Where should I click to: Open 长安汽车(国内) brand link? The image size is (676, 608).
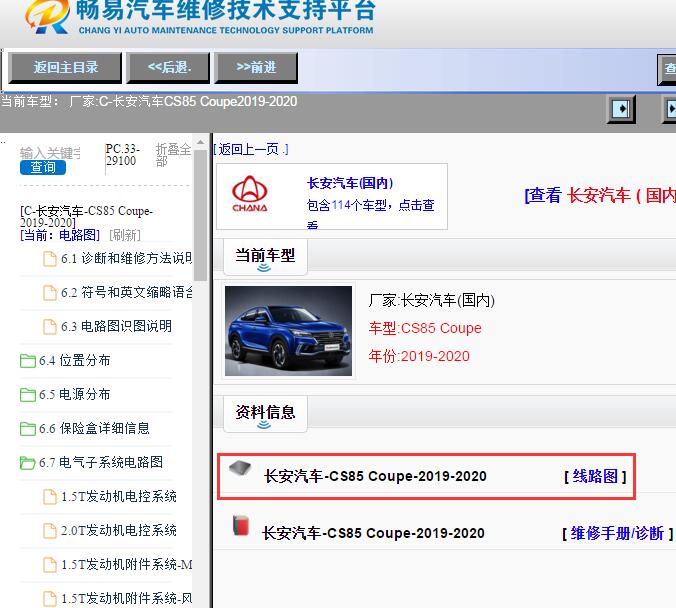350,183
